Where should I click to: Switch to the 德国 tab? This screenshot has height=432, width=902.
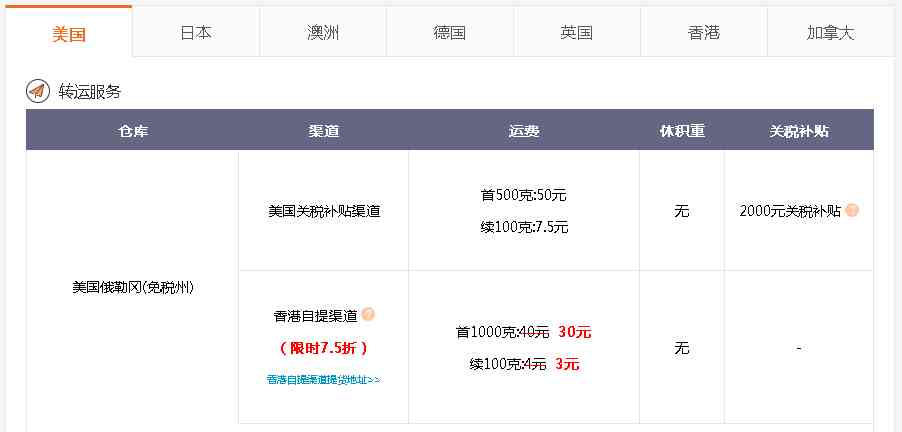point(450,33)
